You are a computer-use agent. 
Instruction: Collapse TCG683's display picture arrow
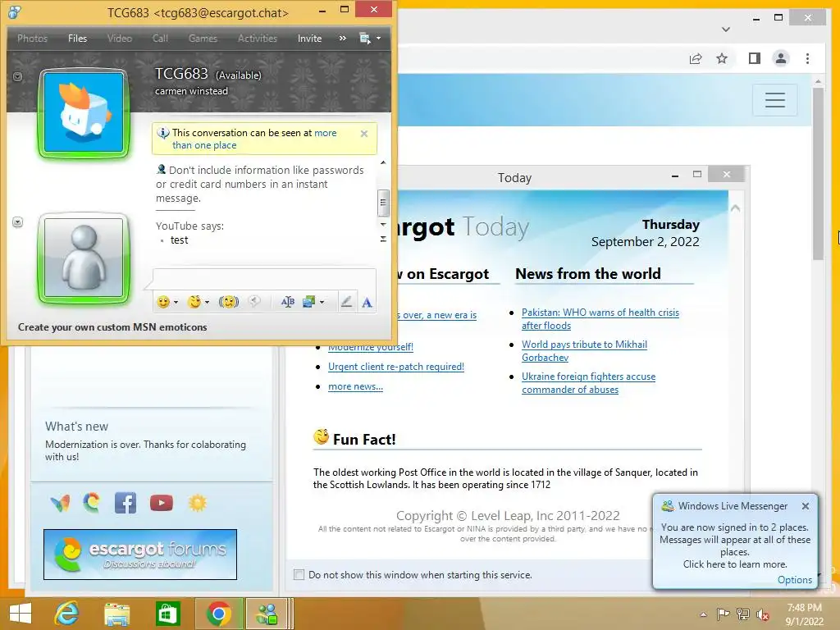[18, 76]
